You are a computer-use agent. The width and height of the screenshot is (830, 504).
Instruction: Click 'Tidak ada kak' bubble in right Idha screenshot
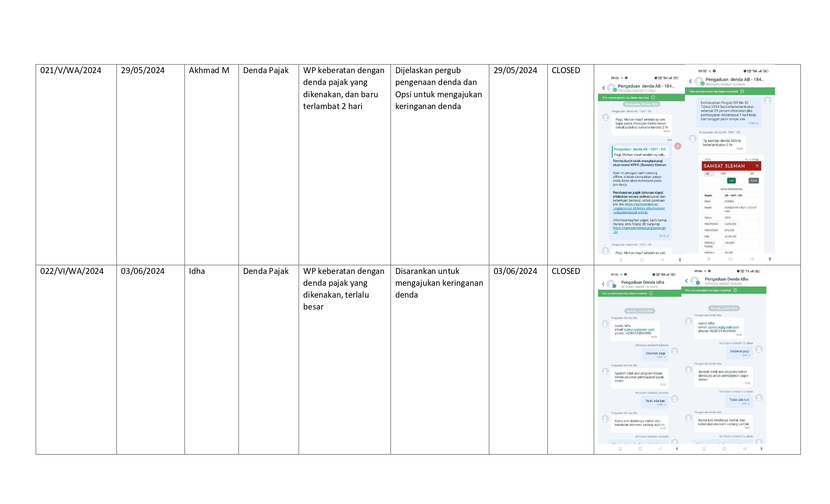[x=739, y=401]
